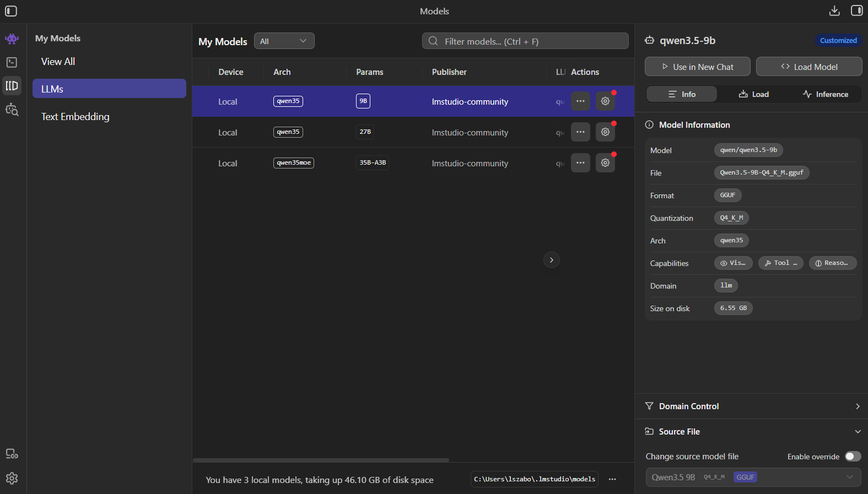The height and width of the screenshot is (494, 868).
Task: Click the Source File icon
Action: (649, 431)
